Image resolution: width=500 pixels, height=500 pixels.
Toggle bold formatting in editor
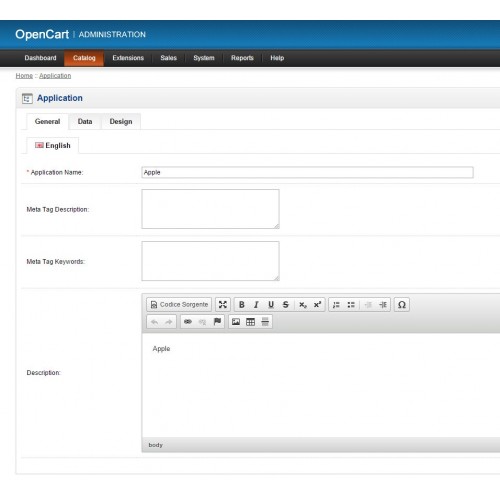tap(242, 305)
